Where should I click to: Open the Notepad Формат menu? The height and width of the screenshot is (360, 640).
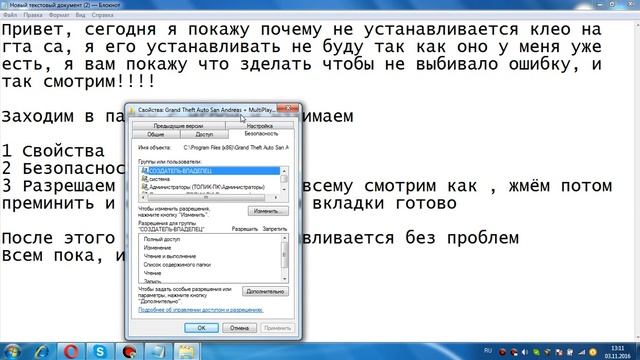59,15
